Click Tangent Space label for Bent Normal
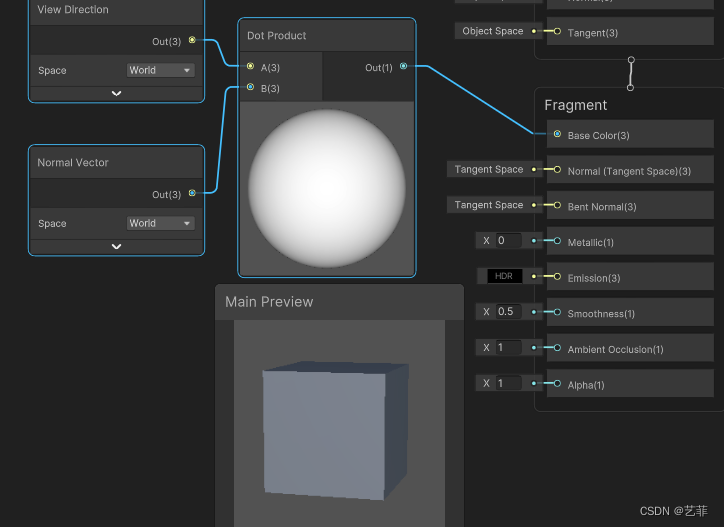 (x=489, y=205)
